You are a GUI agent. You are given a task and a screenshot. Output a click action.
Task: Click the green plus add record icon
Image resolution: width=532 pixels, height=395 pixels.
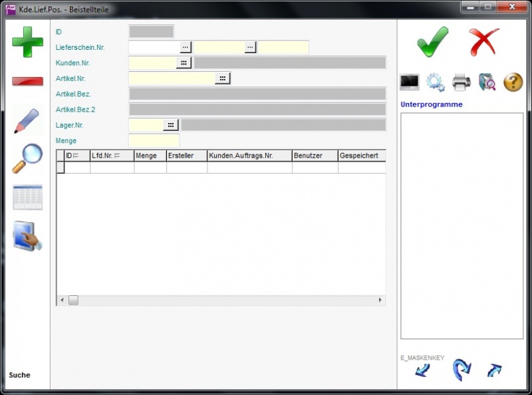pos(27,42)
